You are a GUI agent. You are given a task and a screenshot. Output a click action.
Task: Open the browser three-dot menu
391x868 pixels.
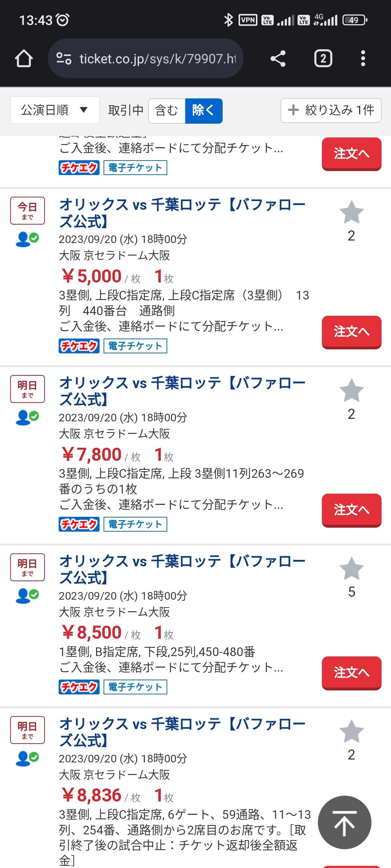coord(363,59)
